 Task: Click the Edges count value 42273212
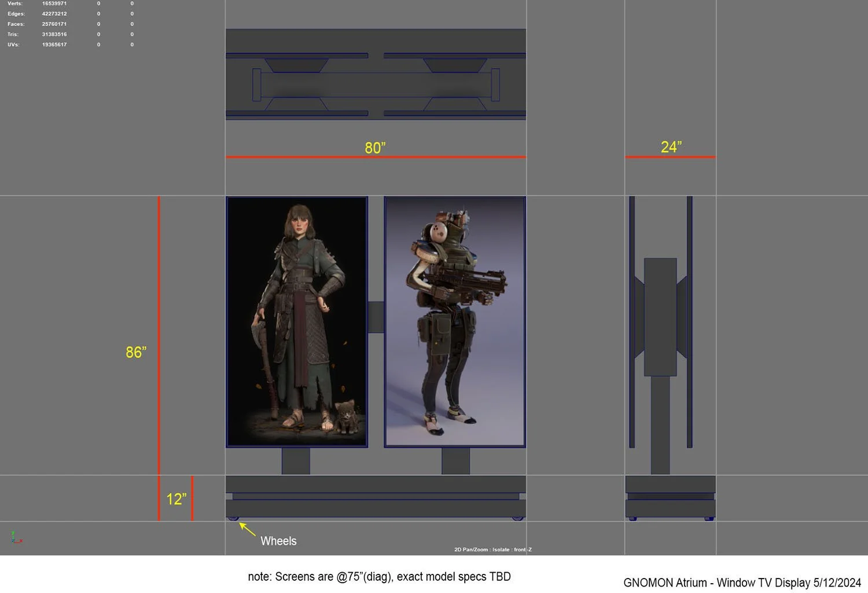coord(54,14)
